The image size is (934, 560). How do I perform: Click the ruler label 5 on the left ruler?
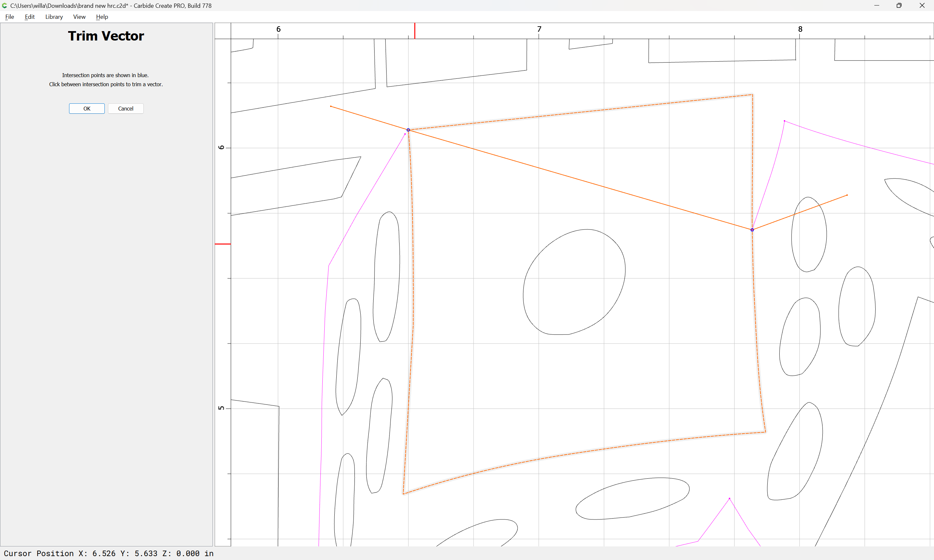pos(221,408)
